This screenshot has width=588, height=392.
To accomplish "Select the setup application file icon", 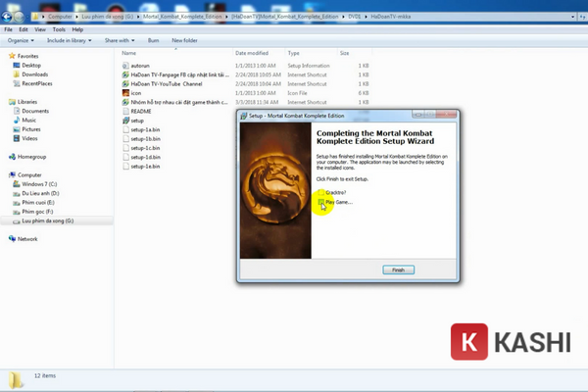I will 124,121.
